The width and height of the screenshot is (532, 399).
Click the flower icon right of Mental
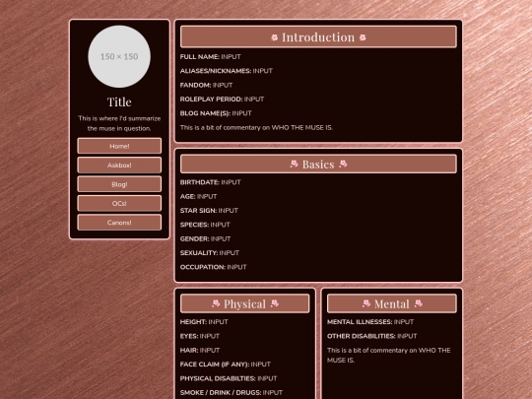(x=419, y=303)
